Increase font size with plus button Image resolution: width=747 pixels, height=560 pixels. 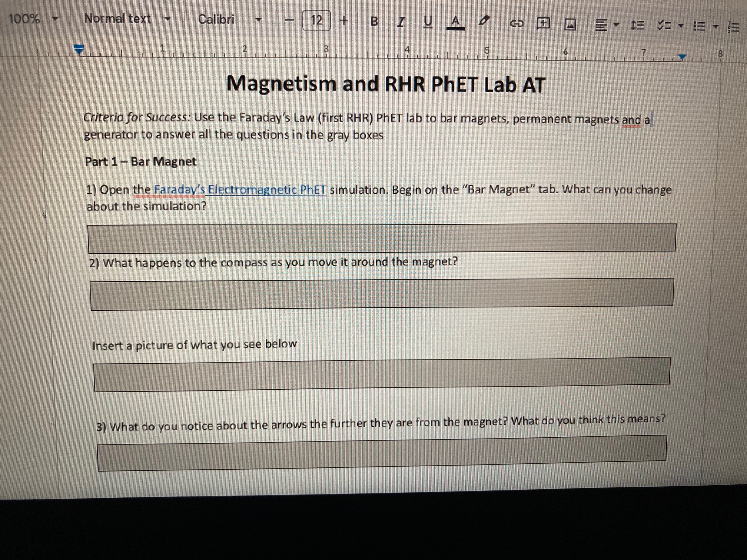click(344, 21)
